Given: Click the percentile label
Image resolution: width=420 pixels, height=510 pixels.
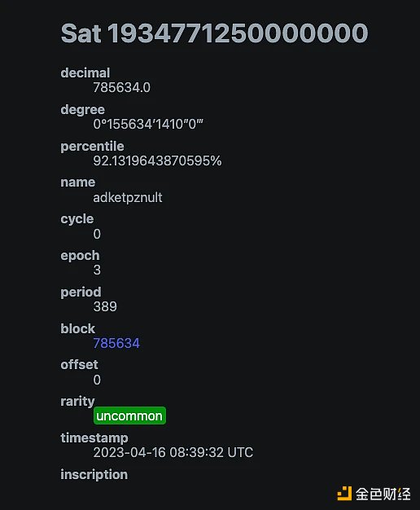Looking at the screenshot, I should pyautogui.click(x=92, y=147).
